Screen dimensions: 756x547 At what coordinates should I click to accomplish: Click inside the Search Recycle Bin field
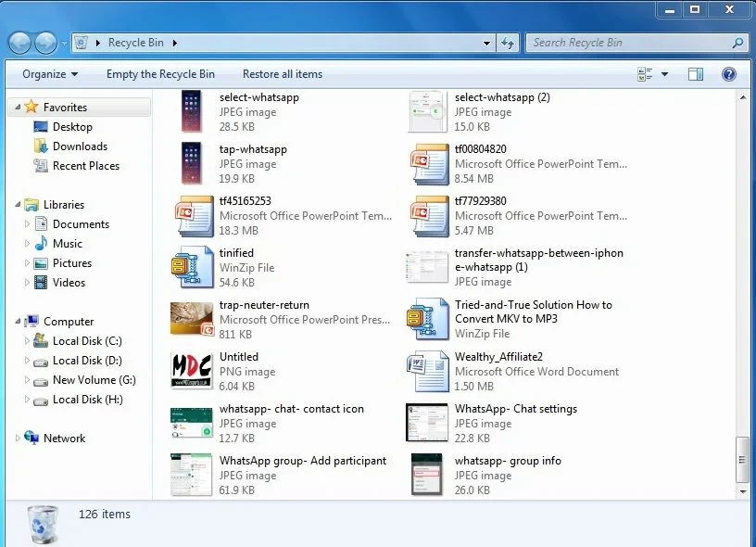click(611, 43)
